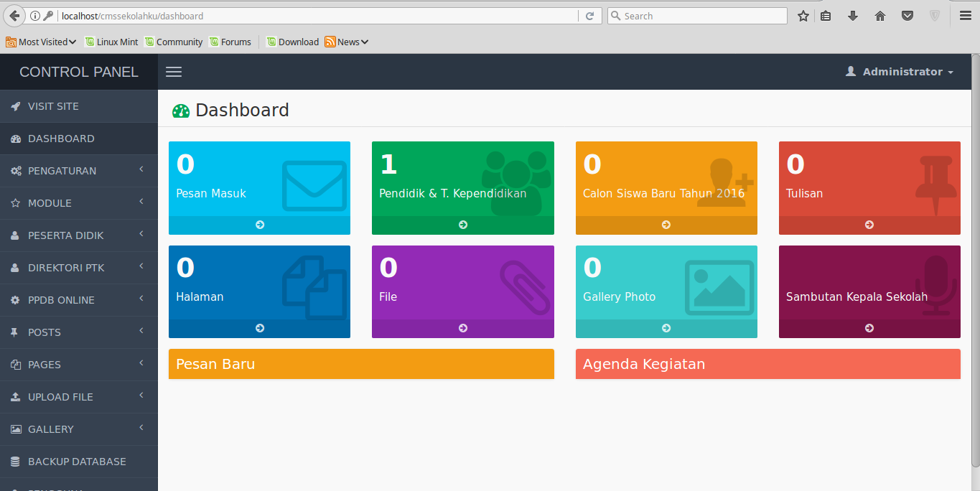Click the Pages icon in sidebar

14,364
